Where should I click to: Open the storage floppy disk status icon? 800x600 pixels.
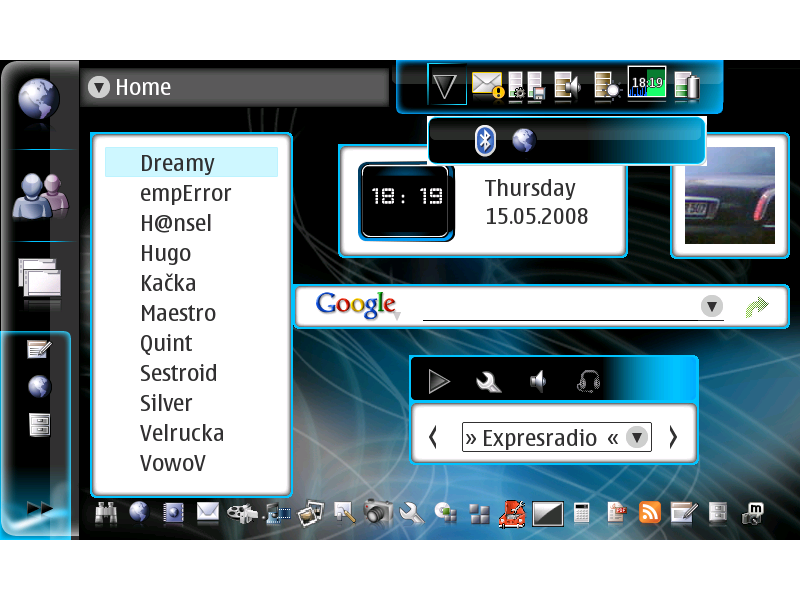click(x=536, y=85)
